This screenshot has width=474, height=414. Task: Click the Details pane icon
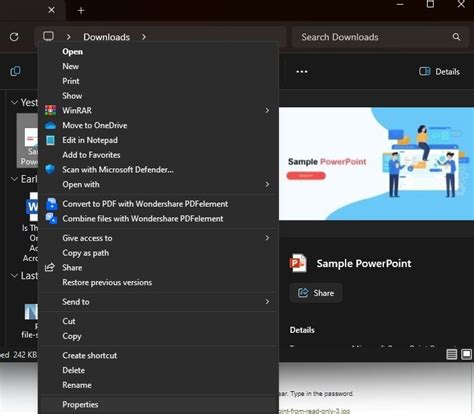tap(424, 71)
